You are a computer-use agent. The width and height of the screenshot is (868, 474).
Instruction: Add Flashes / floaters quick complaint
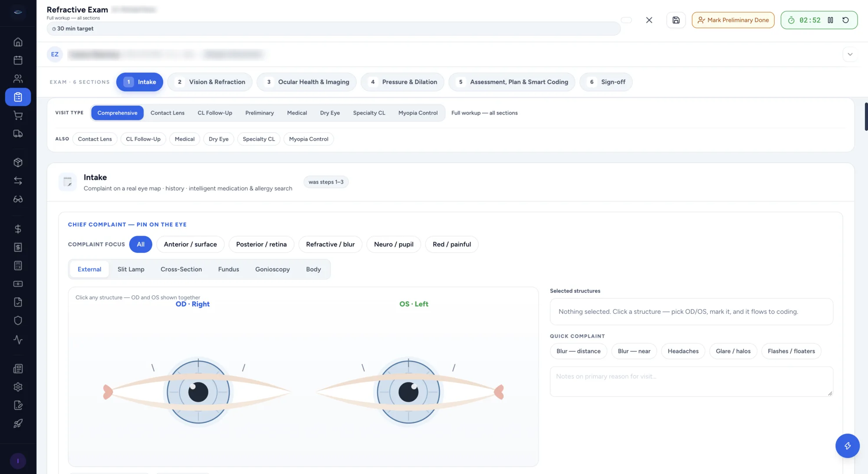tap(791, 351)
